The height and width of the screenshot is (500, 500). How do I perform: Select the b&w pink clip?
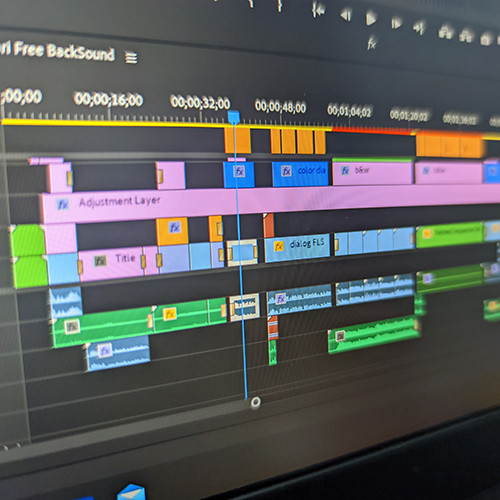pos(373,172)
